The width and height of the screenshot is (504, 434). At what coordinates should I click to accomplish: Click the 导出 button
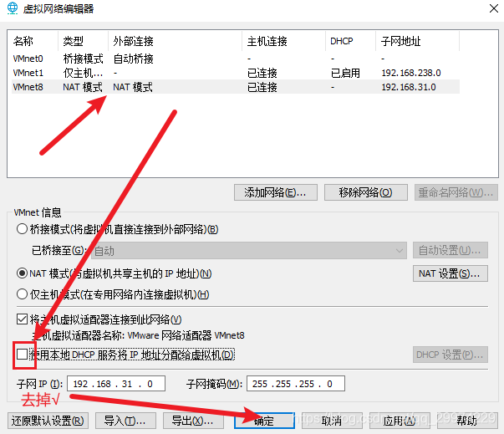pos(194,421)
